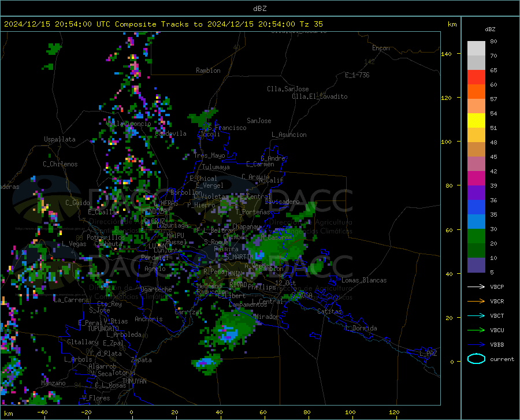The height and width of the screenshot is (420, 520).
Task: Select the red 60 dBZ color swatch
Action: [476, 77]
